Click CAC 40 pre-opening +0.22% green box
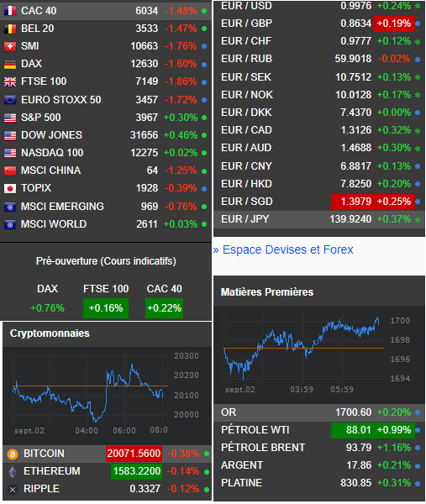Screen dimensions: 426x504 165,308
